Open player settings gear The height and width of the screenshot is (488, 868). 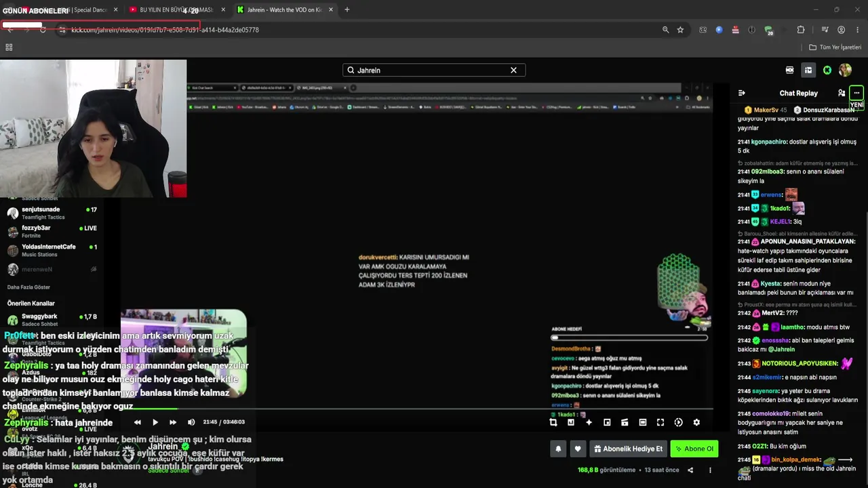pos(696,422)
